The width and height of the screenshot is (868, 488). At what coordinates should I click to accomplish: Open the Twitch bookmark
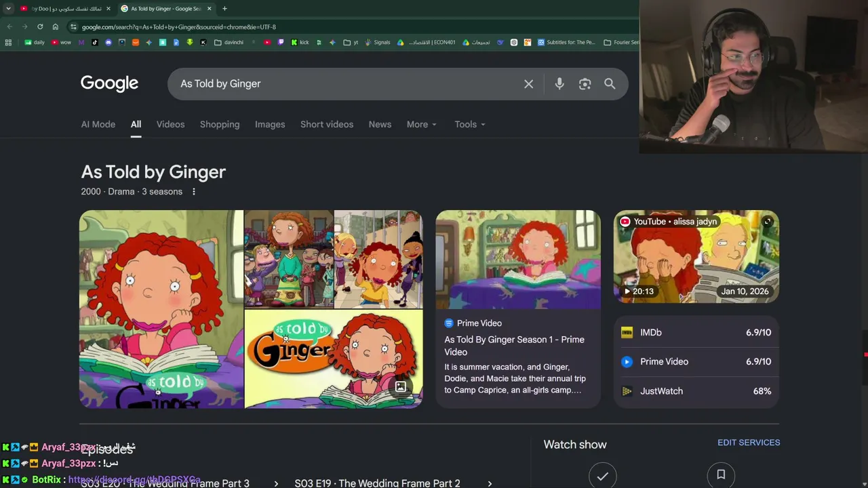(x=281, y=42)
